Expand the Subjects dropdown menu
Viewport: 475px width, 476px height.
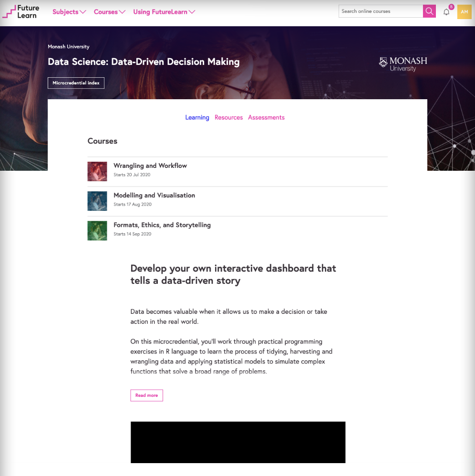[x=69, y=12]
